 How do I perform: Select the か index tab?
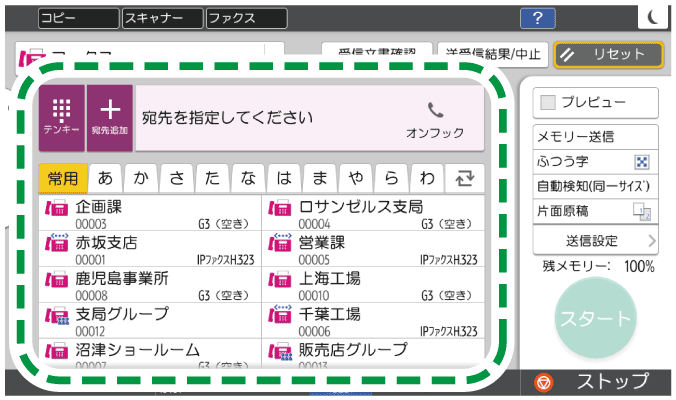point(141,178)
